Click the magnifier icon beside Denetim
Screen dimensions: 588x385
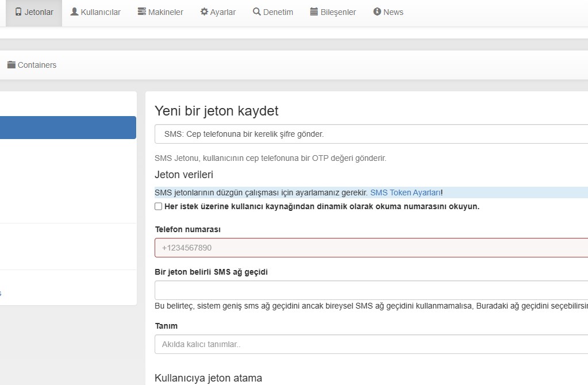point(257,11)
